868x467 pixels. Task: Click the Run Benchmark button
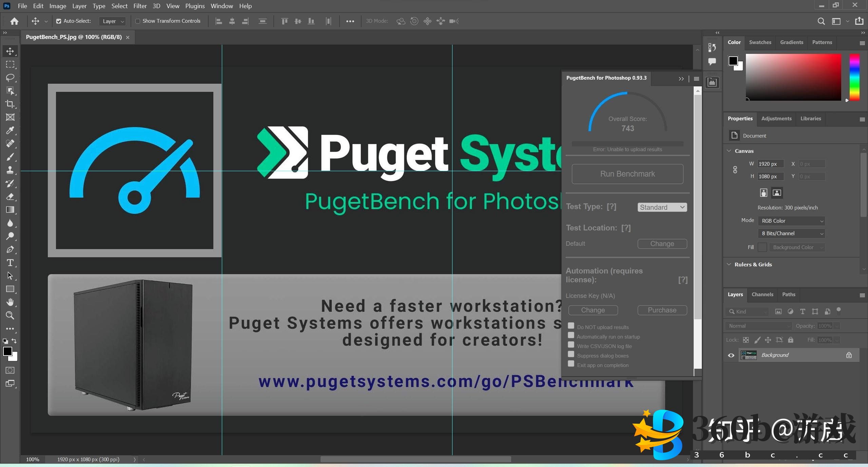coord(627,174)
